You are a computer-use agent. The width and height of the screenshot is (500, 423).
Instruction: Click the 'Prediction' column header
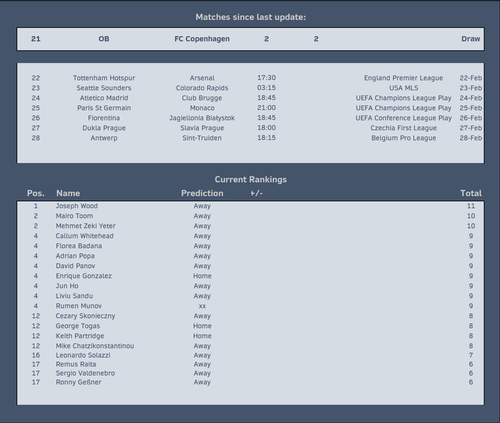click(202, 193)
